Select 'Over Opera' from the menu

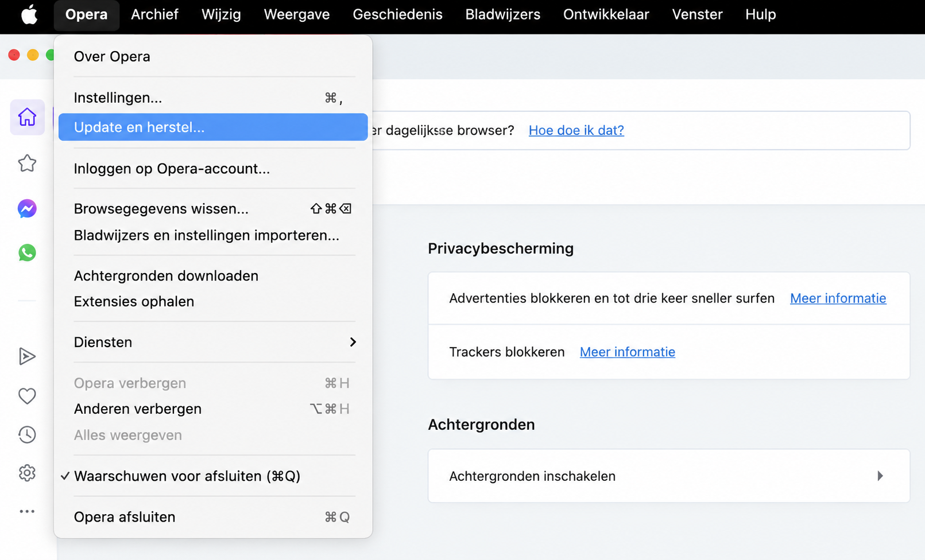point(213,56)
